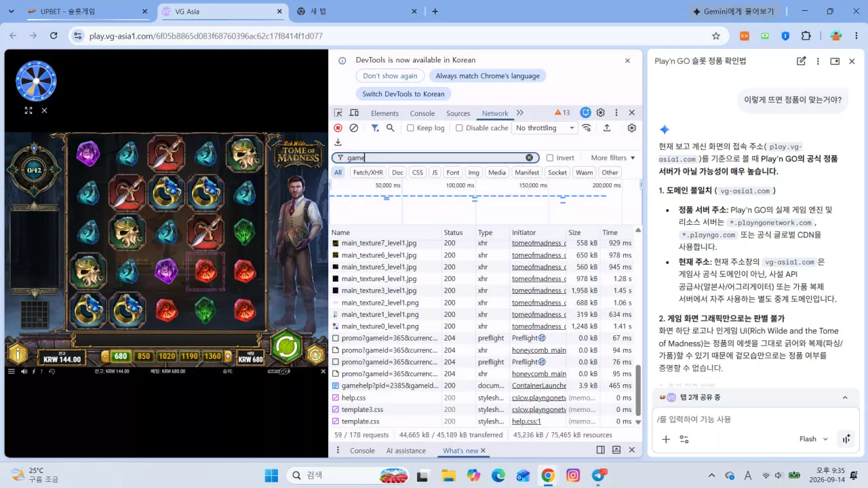Open the Flash model selector

point(814,439)
